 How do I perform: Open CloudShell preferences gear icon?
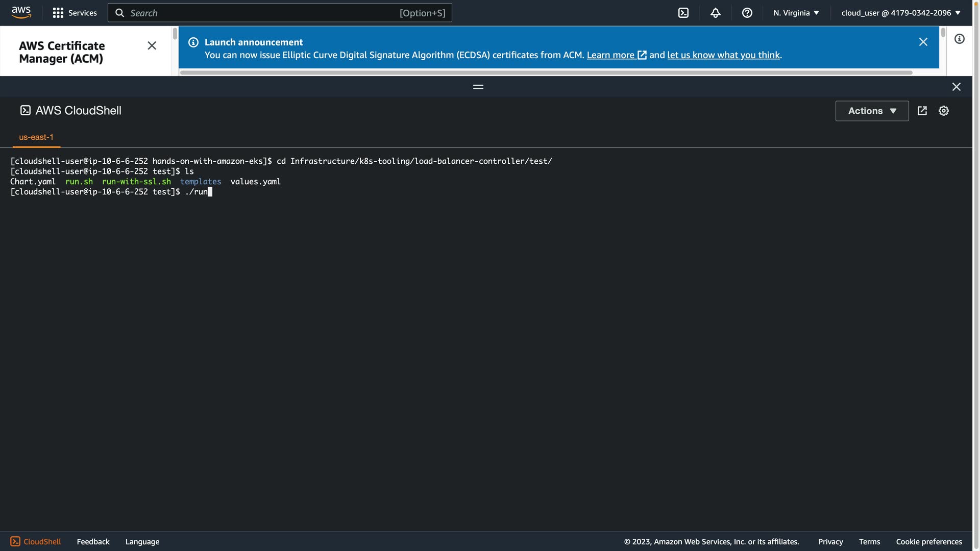(x=943, y=111)
